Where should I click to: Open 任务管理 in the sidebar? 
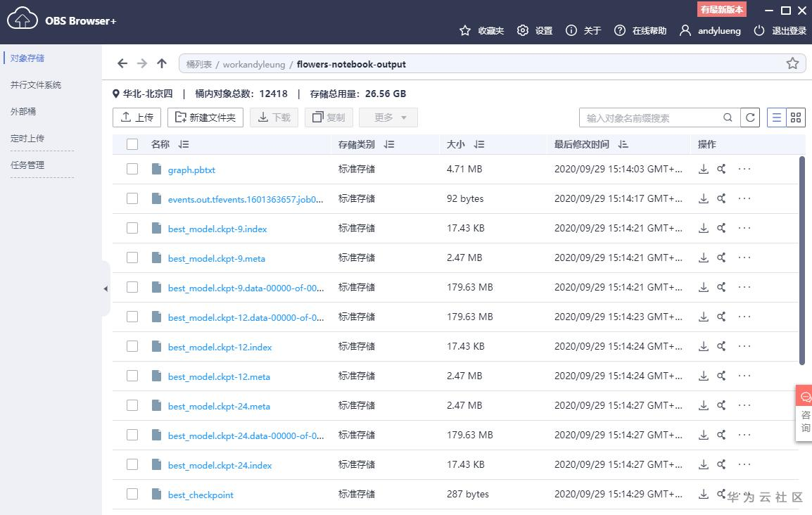[27, 165]
